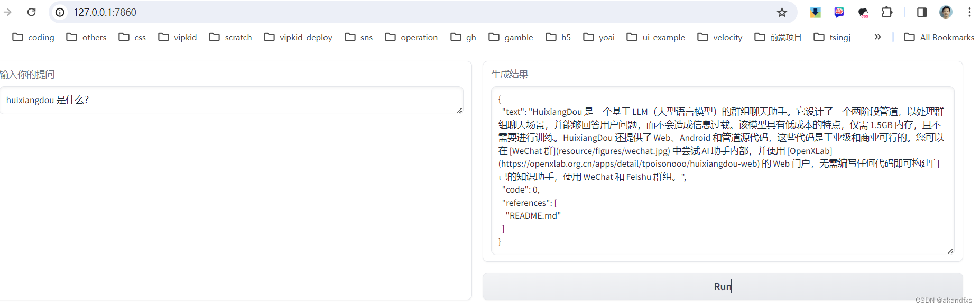Open the gh bookmark folder

[x=464, y=37]
